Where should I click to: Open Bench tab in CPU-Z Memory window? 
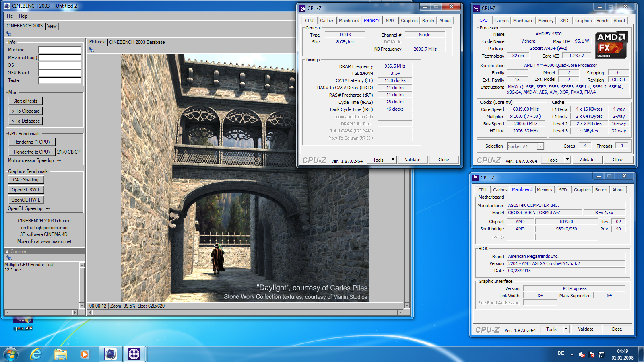pyautogui.click(x=428, y=21)
